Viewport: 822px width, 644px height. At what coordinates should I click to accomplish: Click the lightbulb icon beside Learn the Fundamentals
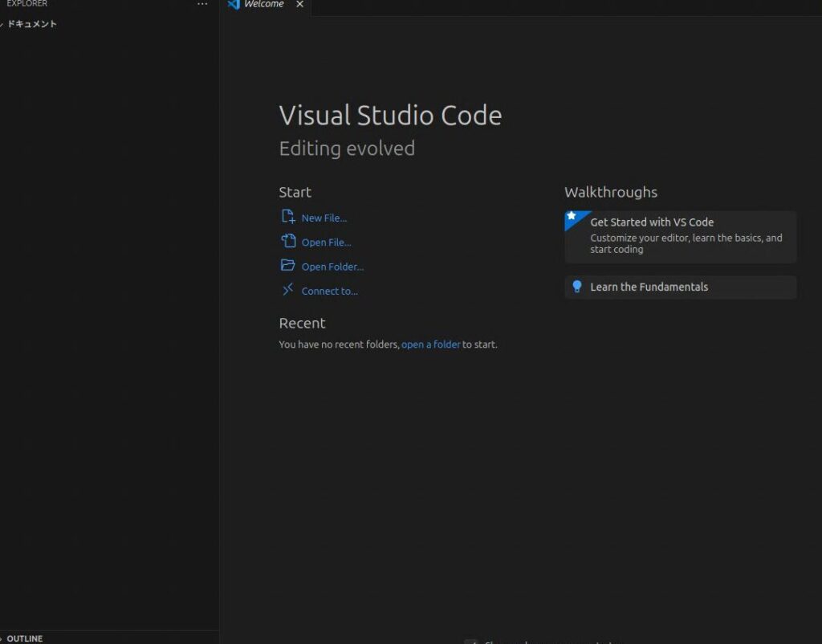pyautogui.click(x=576, y=287)
